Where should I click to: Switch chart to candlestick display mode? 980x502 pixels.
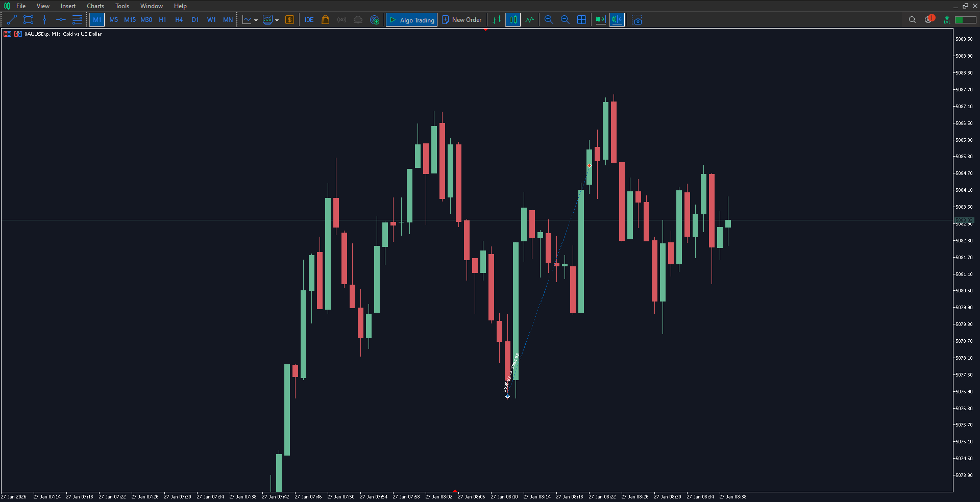point(513,20)
